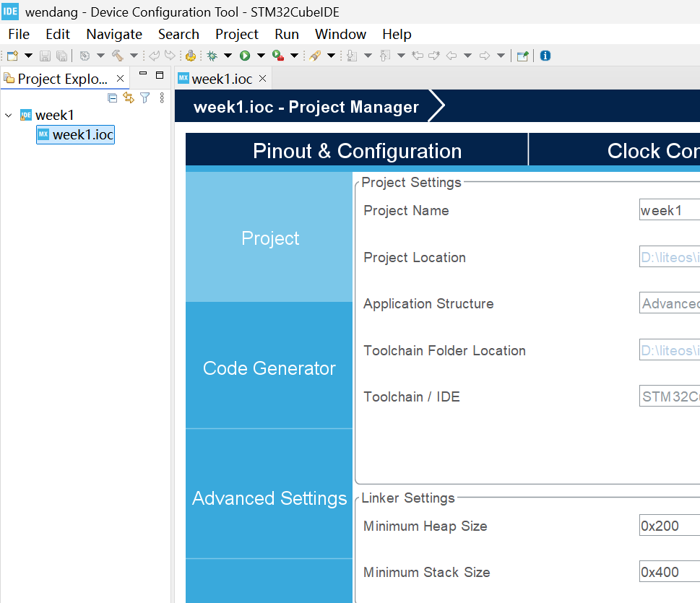700x603 pixels.
Task: Click the Debug bug icon
Action: pyautogui.click(x=212, y=56)
